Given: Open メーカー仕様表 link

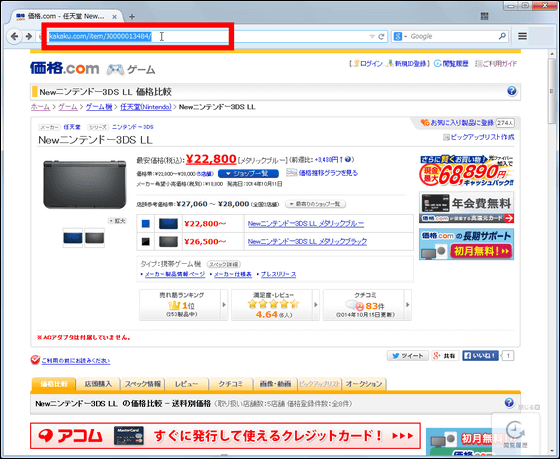Looking at the screenshot, I should (x=233, y=274).
